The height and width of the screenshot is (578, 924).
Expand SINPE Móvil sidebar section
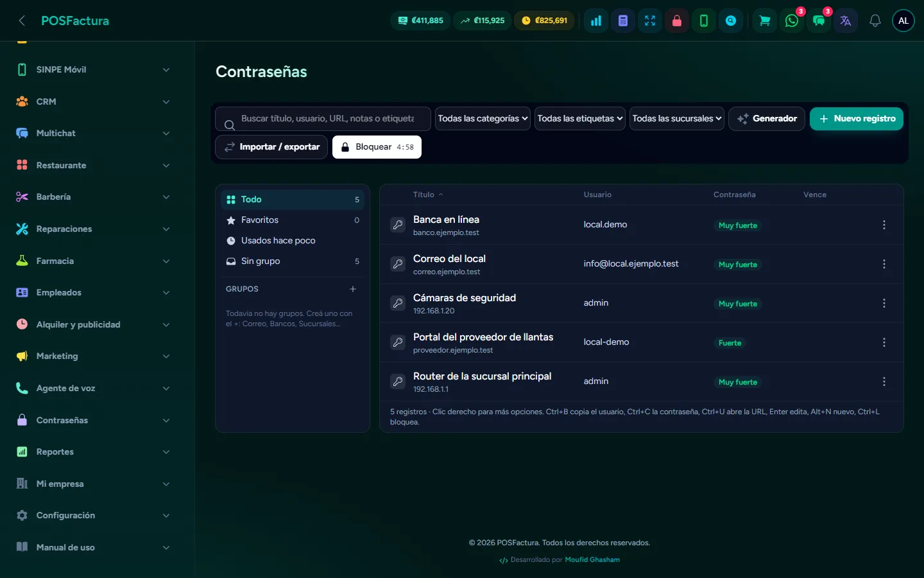tap(95, 69)
